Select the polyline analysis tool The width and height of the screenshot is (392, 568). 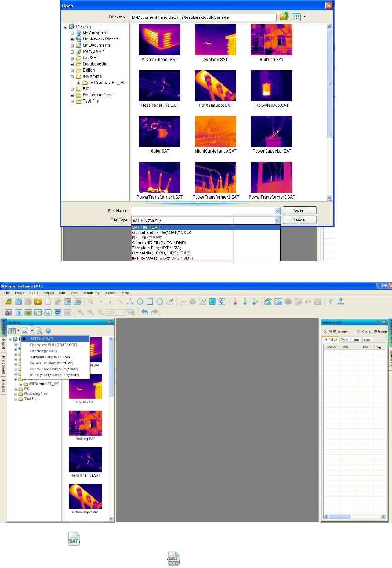tap(130, 302)
